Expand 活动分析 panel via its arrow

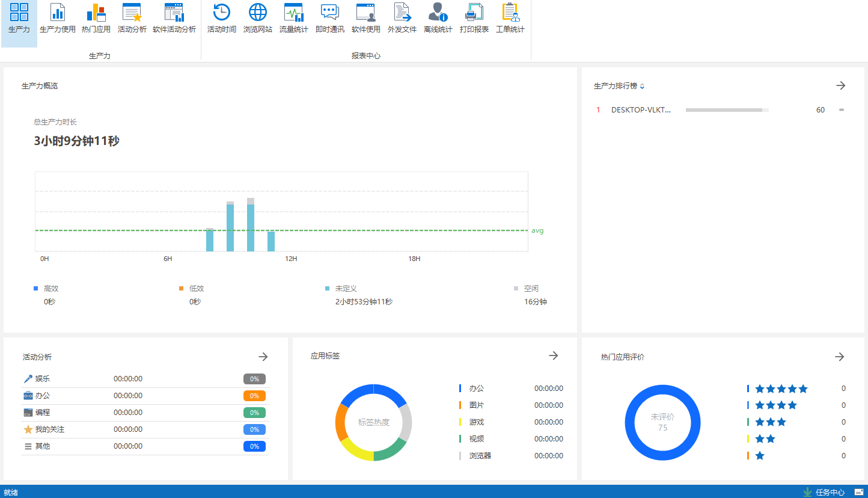point(263,357)
